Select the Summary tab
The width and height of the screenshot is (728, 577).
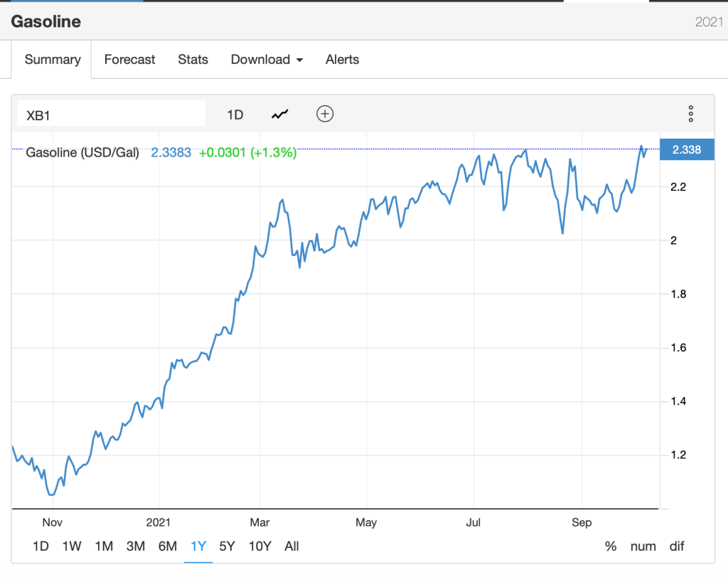[x=53, y=60]
